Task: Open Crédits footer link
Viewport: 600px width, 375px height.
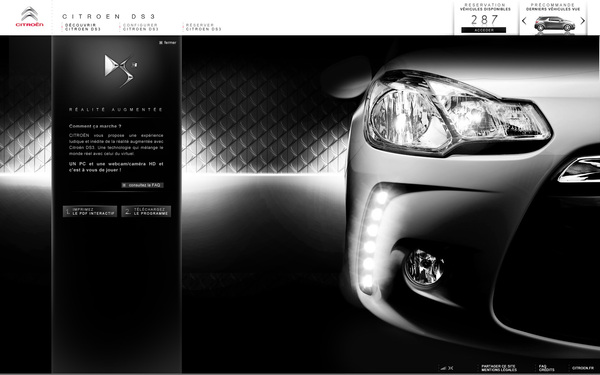Action: pyautogui.click(x=546, y=370)
